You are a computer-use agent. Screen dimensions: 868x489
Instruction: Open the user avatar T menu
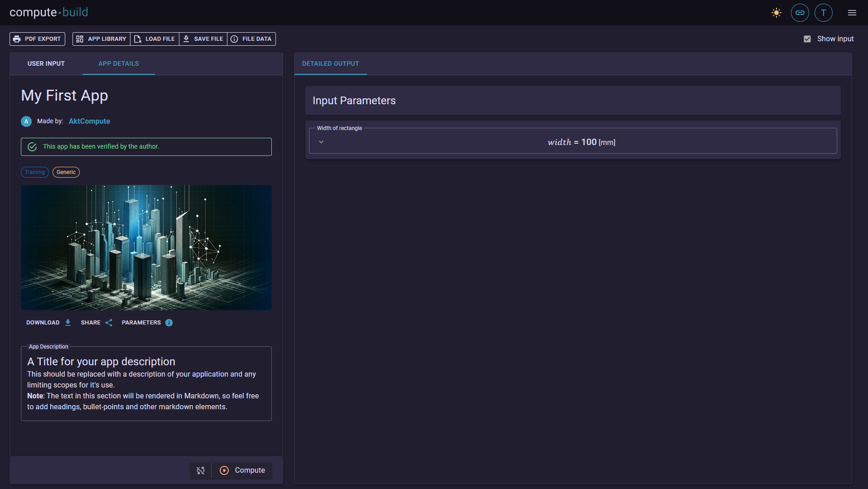point(823,13)
